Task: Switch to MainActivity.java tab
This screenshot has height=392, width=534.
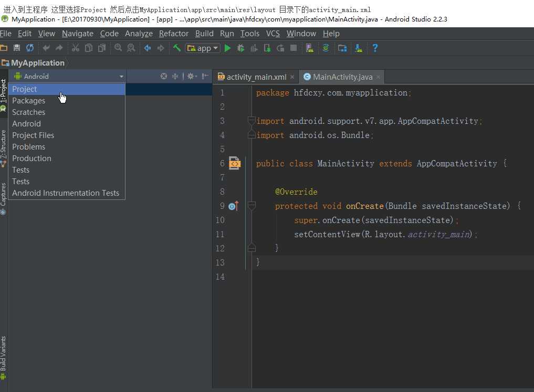Action: (x=342, y=77)
